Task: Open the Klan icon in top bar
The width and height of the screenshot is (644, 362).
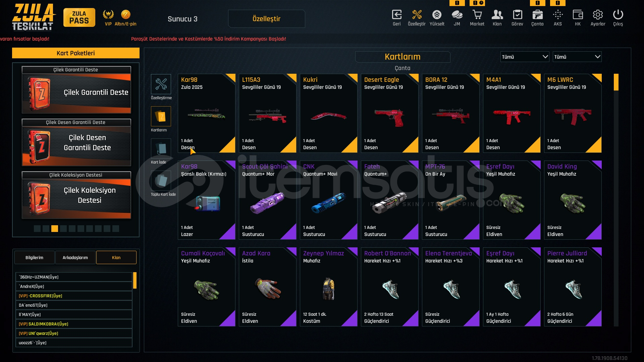Action: (497, 17)
